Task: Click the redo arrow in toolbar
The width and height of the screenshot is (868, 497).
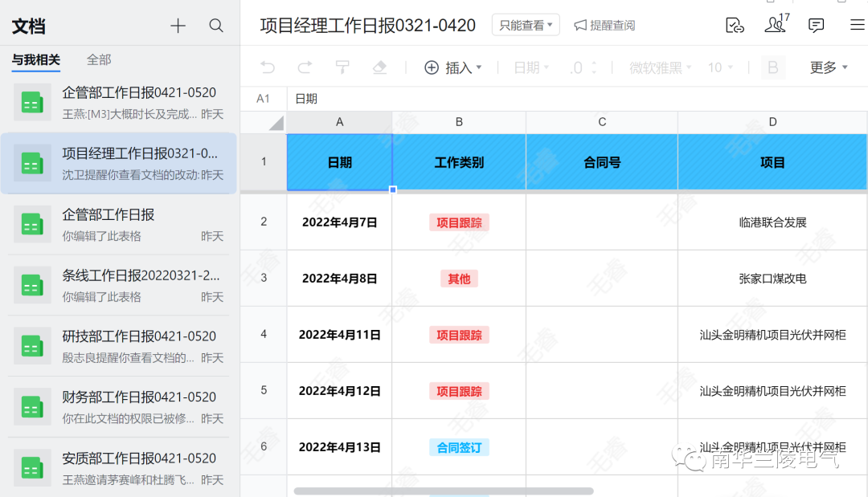Action: [305, 68]
